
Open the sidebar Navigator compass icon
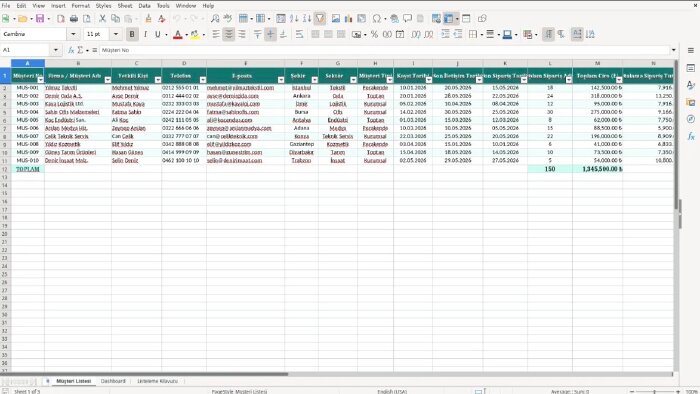(691, 119)
